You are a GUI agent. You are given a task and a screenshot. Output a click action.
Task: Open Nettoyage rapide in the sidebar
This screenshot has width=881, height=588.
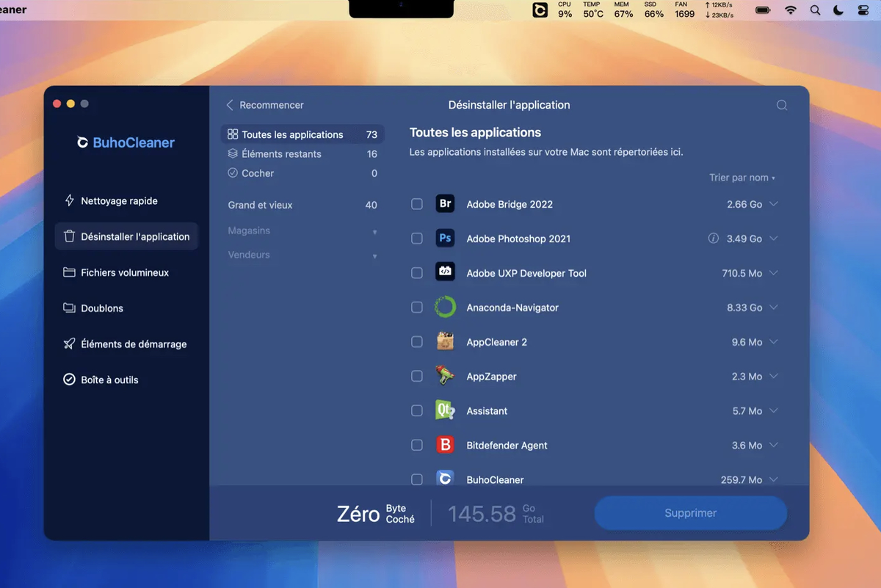tap(119, 200)
